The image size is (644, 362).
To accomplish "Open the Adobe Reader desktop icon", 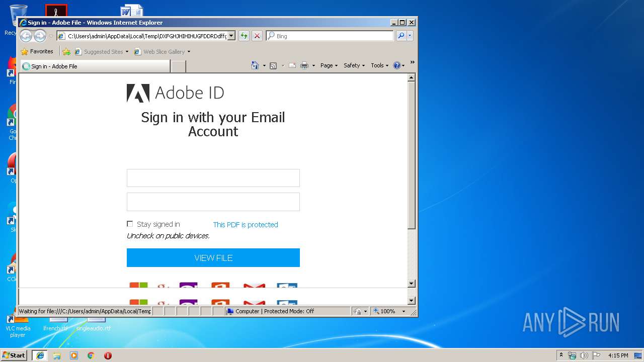I will point(56,11).
